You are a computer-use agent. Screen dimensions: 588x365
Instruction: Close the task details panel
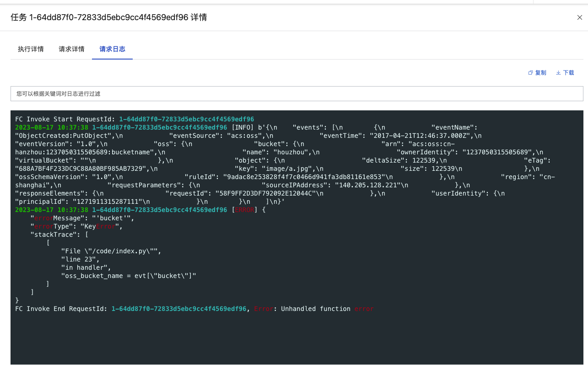pos(580,18)
